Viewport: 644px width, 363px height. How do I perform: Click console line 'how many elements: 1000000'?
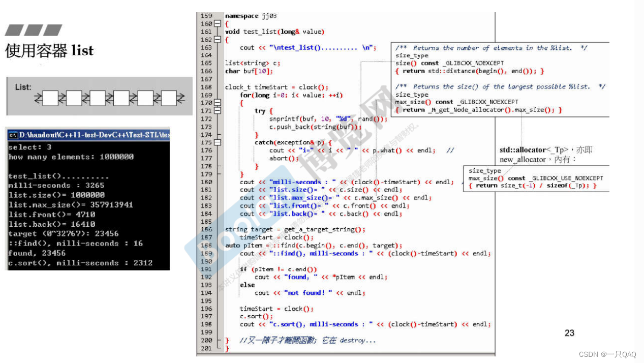tap(71, 157)
